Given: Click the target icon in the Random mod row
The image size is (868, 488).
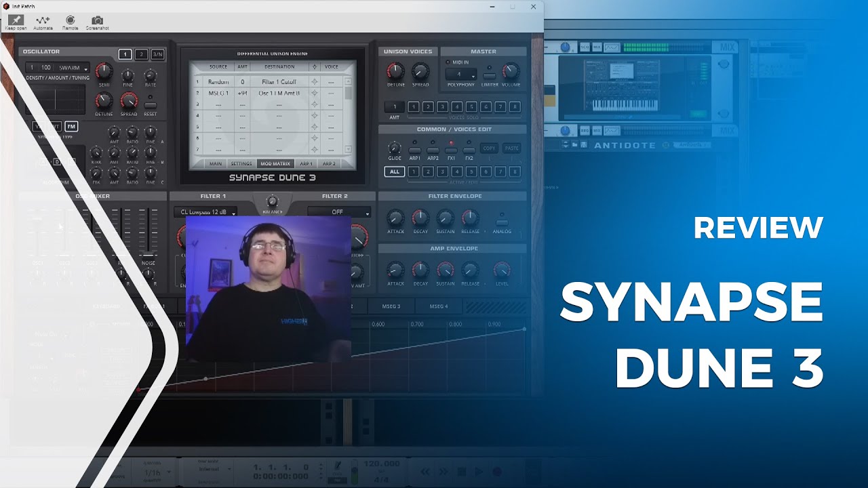Looking at the screenshot, I should pyautogui.click(x=314, y=82).
